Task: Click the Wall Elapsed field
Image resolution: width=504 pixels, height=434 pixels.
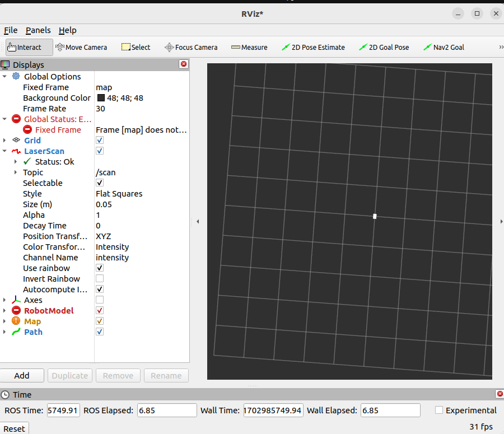Action: 390,410
